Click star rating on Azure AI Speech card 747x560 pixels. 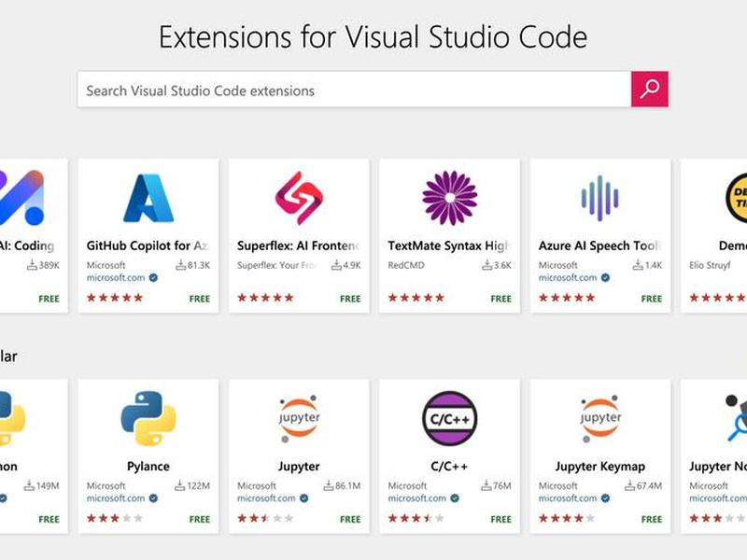[567, 298]
